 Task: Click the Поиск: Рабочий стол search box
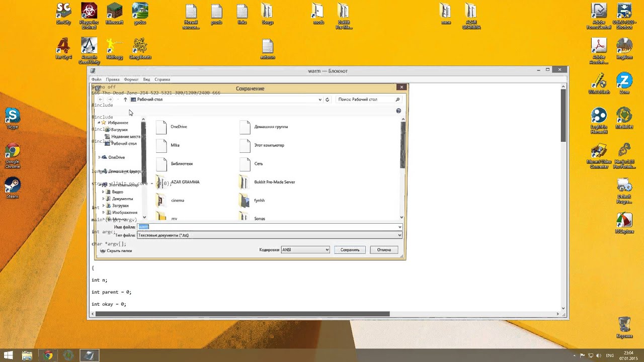[x=369, y=100]
